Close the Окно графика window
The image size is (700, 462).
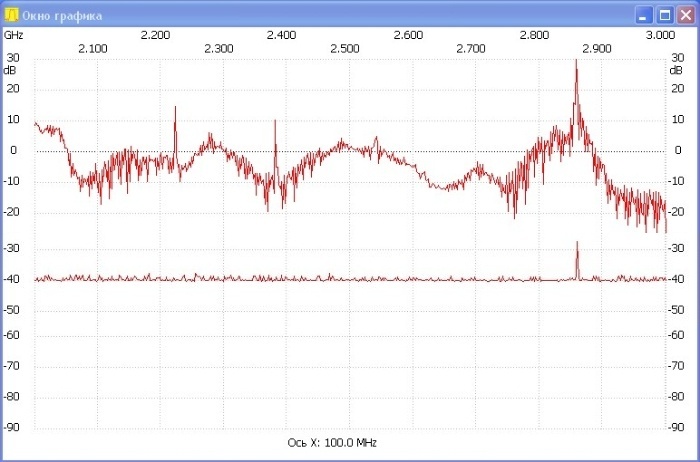pos(686,16)
